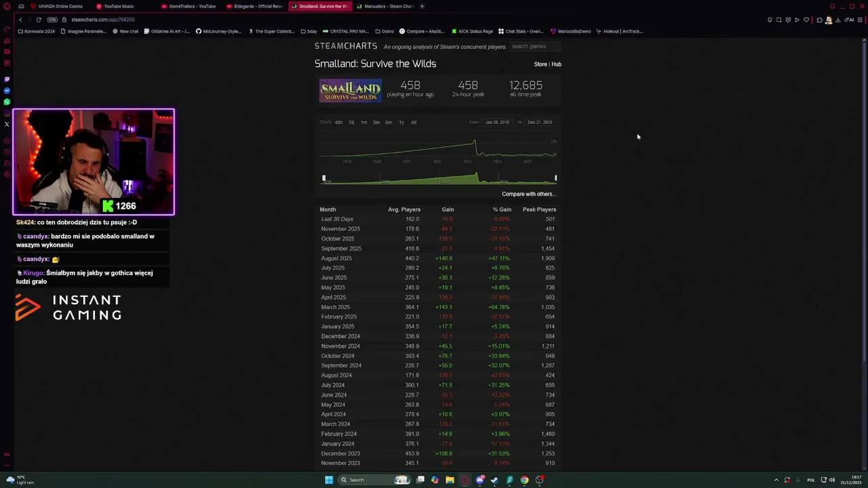Set chart zoom to 1y

tap(401, 123)
